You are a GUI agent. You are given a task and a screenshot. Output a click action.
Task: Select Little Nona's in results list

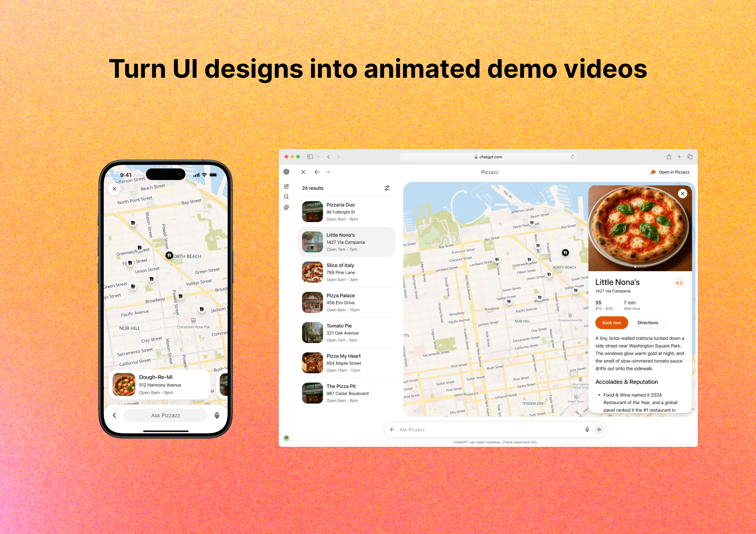coord(346,242)
